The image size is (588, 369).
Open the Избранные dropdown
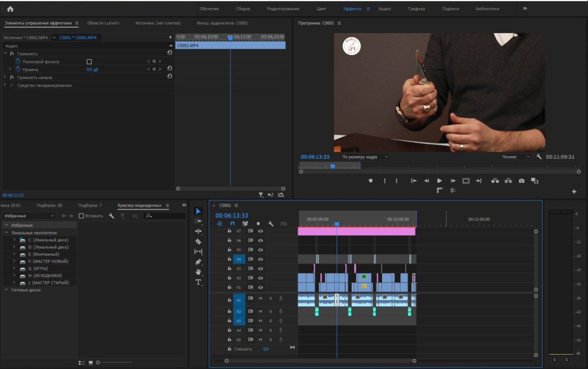(29, 216)
